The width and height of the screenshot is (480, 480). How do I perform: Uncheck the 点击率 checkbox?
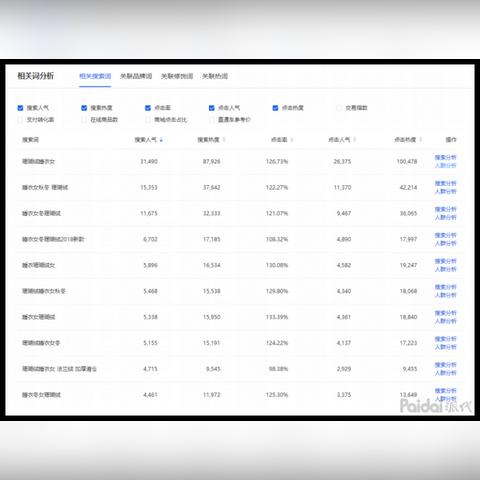(x=148, y=108)
